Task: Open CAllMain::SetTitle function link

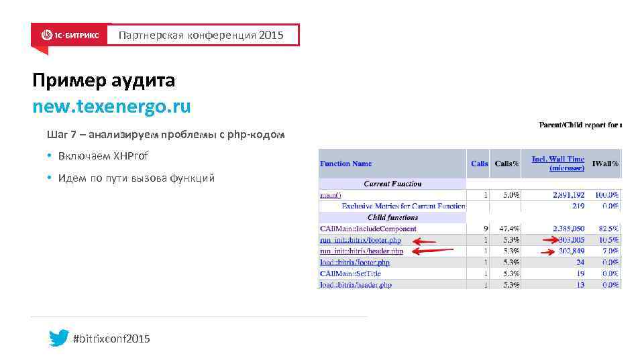Action: point(350,274)
